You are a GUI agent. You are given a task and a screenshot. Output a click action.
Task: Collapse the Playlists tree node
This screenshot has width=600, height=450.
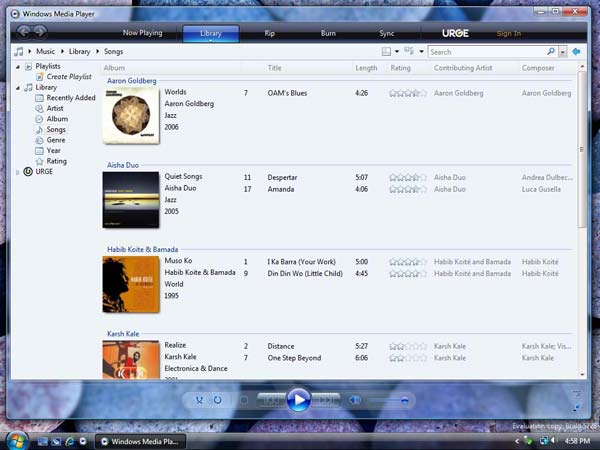pos(17,66)
